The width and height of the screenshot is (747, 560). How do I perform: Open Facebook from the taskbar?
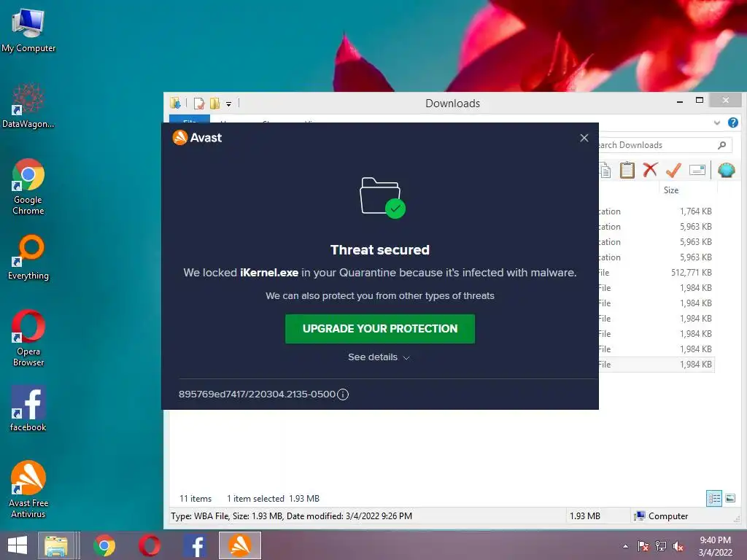(x=194, y=545)
